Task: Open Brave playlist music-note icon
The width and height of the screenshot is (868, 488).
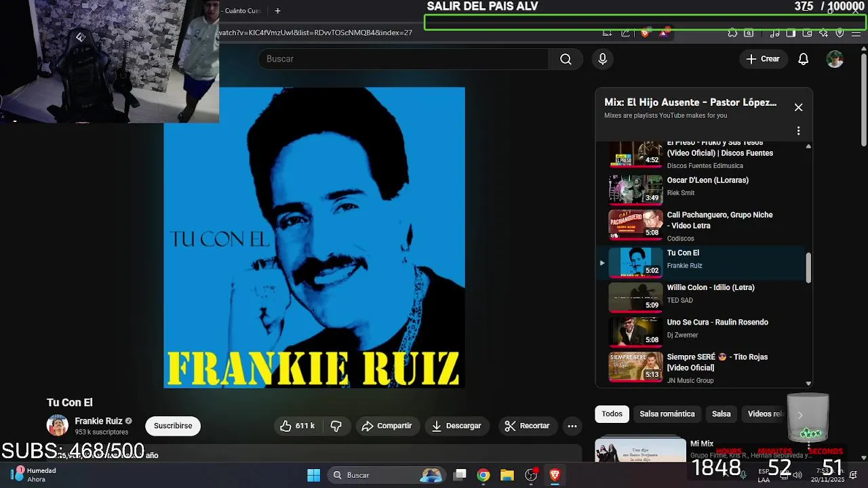Action: pyautogui.click(x=774, y=33)
